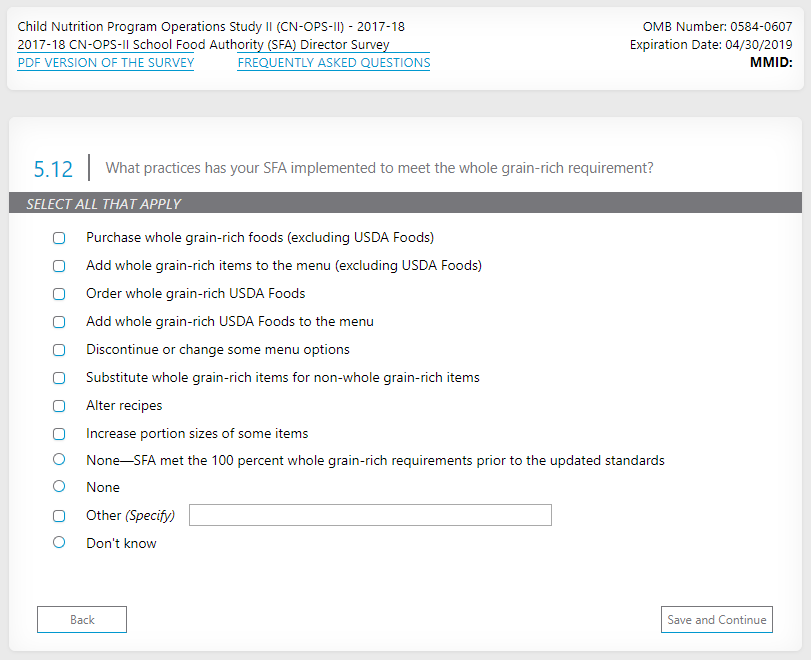Select 'None—SFA met the 100 percent' radio button
The image size is (811, 660).
click(x=59, y=459)
